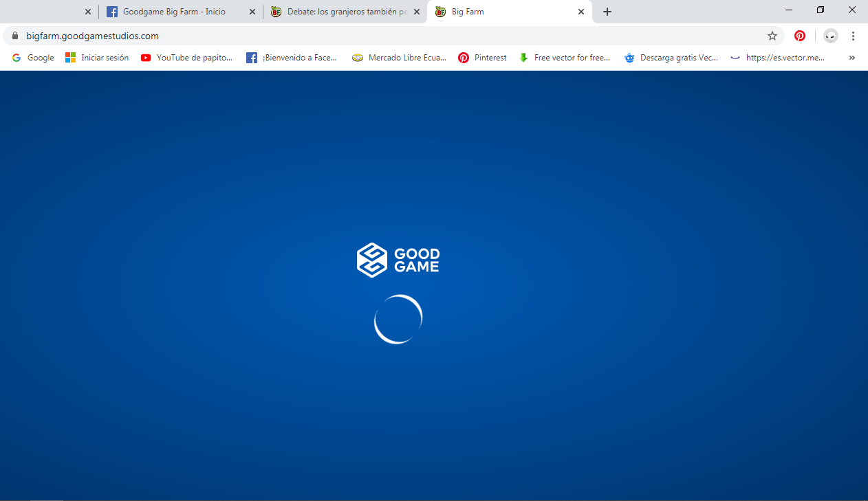
Task: Open the Free vector for free... bookmark
Action: click(564, 58)
